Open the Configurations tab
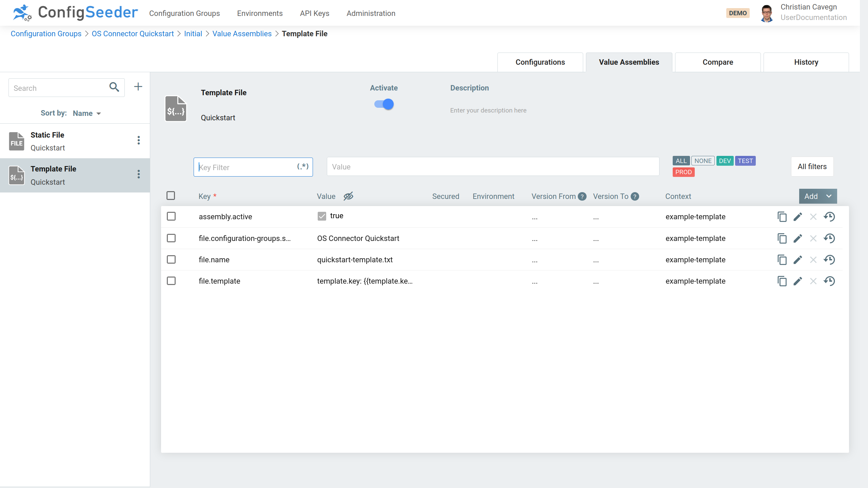868x488 pixels. tap(540, 62)
